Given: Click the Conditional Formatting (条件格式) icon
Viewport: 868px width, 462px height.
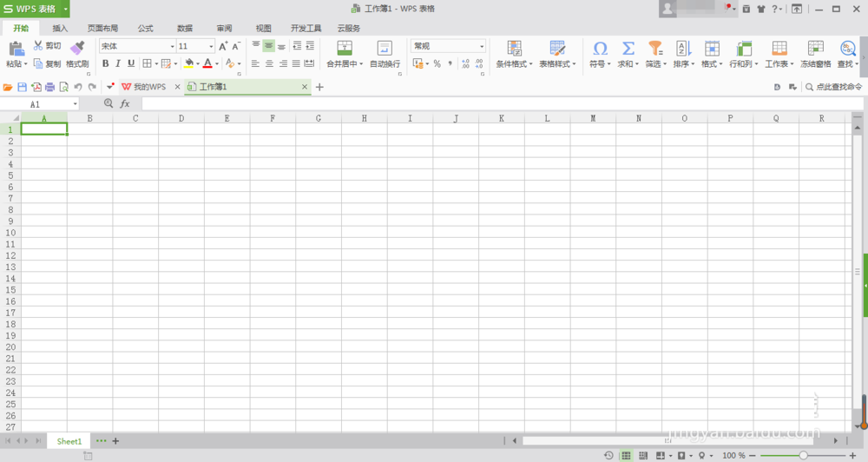Looking at the screenshot, I should click(x=514, y=48).
